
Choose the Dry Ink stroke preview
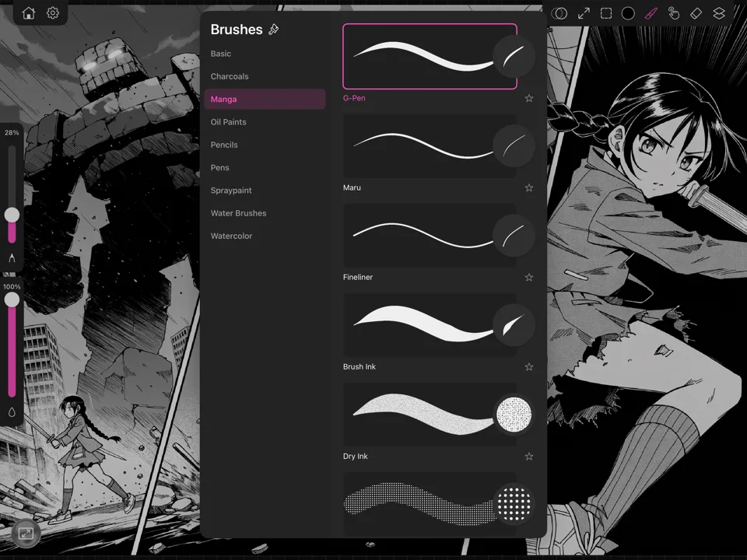point(430,415)
